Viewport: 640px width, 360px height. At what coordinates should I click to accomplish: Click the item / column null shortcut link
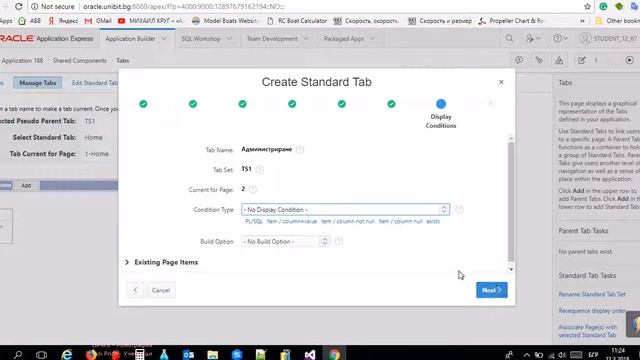pyautogui.click(x=400, y=221)
